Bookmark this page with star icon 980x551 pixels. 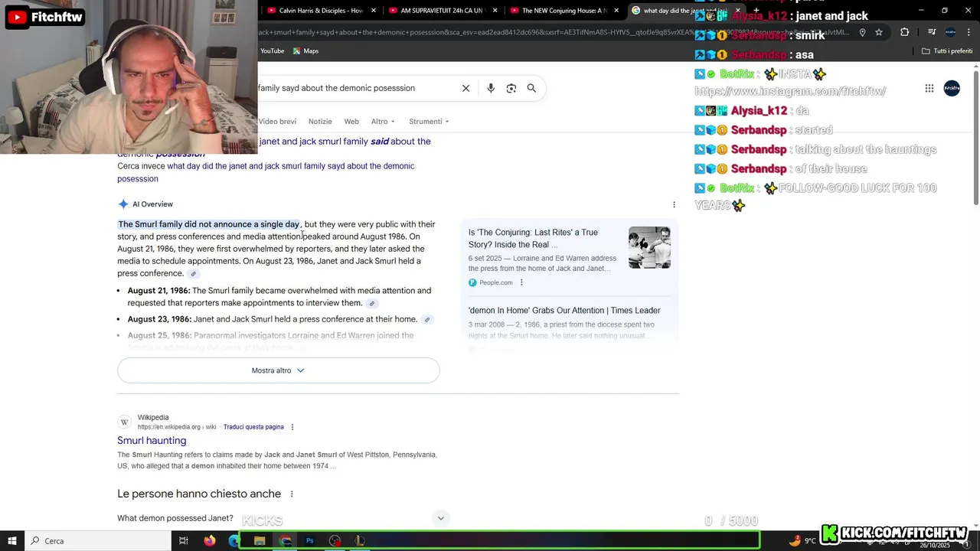coord(879,32)
